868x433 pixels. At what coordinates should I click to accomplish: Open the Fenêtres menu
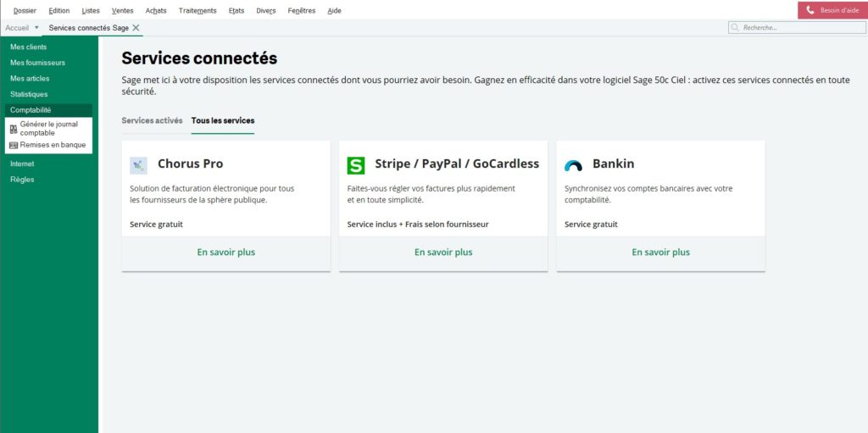(x=302, y=10)
